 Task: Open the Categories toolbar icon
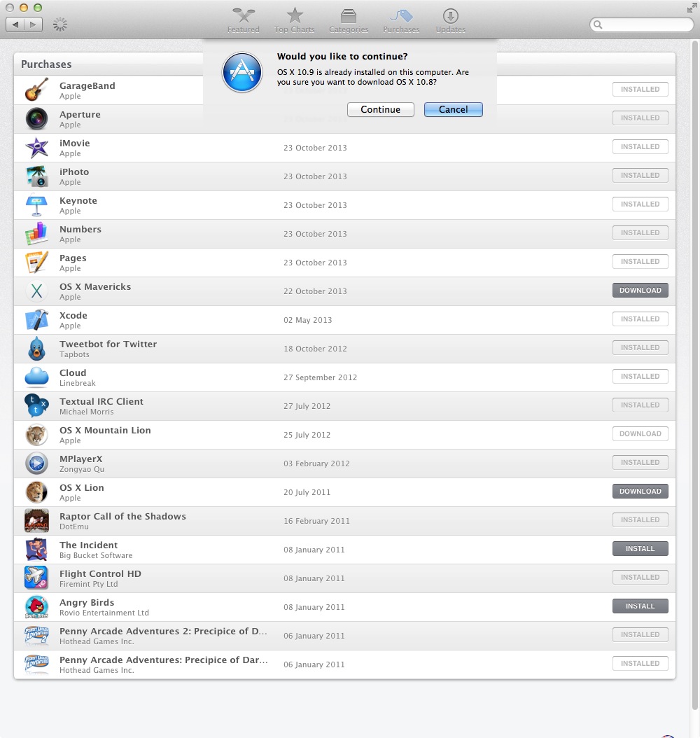click(349, 16)
